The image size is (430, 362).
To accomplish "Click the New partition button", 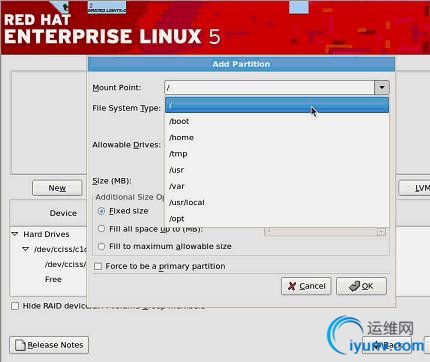I will click(x=57, y=188).
